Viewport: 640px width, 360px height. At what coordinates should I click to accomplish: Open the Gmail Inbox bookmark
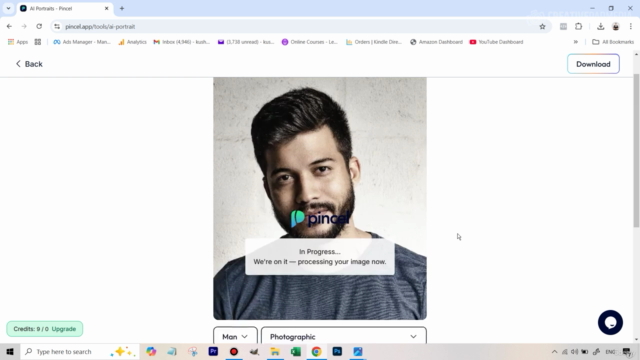[x=182, y=42]
